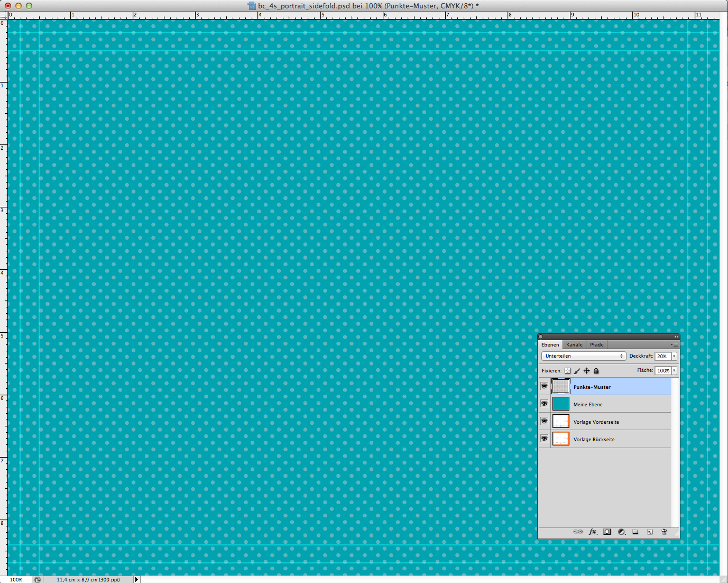Click the Meine Ebene teal layer thumbnail
Viewport: 728px width, 583px height.
click(x=560, y=404)
